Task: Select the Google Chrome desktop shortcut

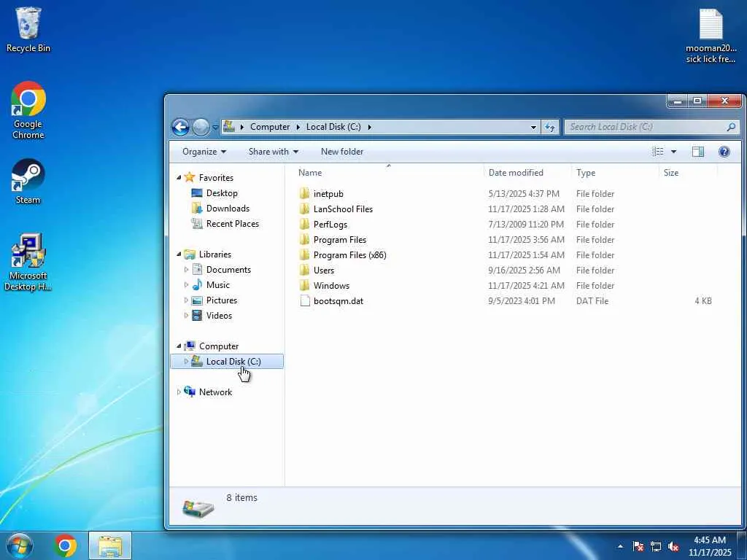Action: pos(28,111)
